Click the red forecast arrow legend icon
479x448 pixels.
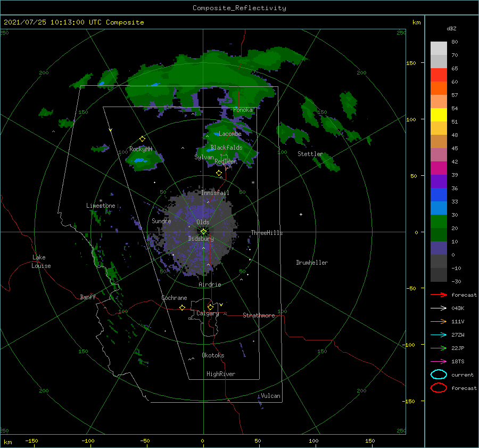coord(439,295)
